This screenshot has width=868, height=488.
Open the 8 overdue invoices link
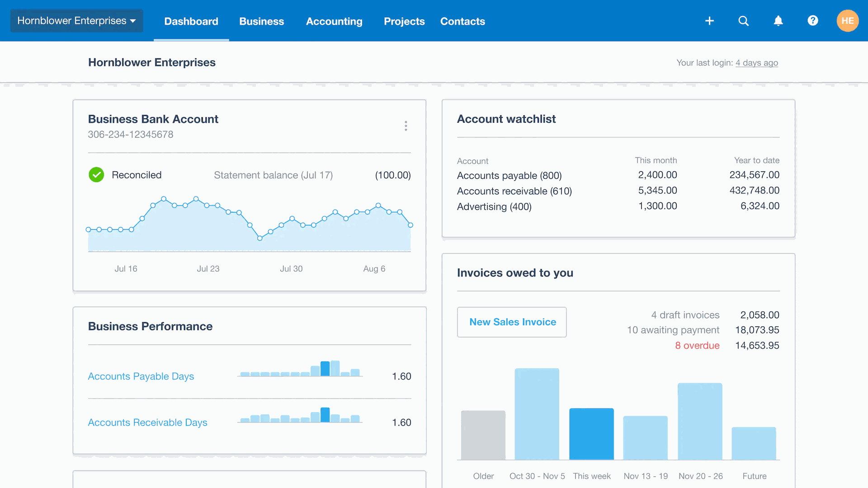pos(697,345)
